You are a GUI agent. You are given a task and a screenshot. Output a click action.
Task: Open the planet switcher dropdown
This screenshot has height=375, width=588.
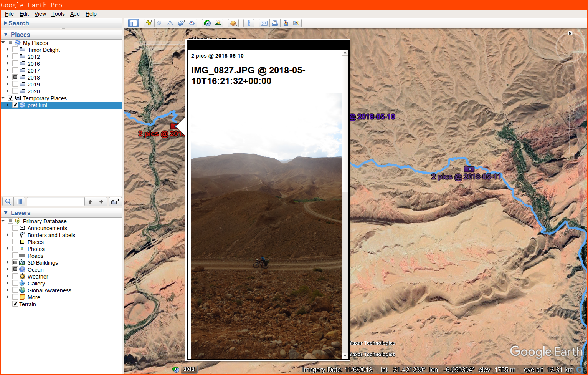[233, 23]
